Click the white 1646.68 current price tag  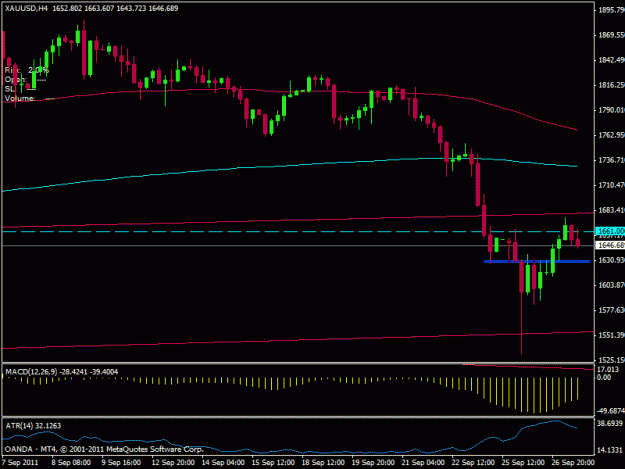[610, 245]
